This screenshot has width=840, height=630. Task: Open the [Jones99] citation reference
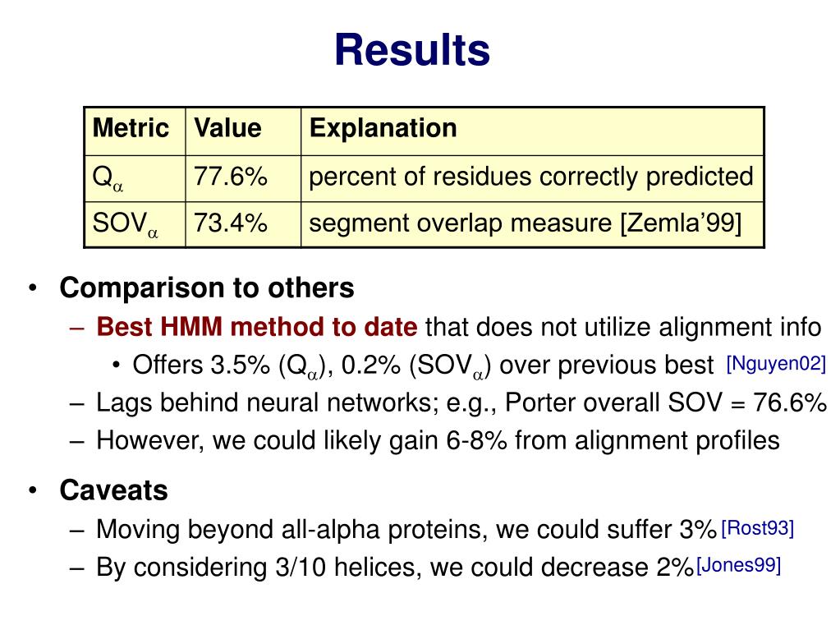(738, 565)
